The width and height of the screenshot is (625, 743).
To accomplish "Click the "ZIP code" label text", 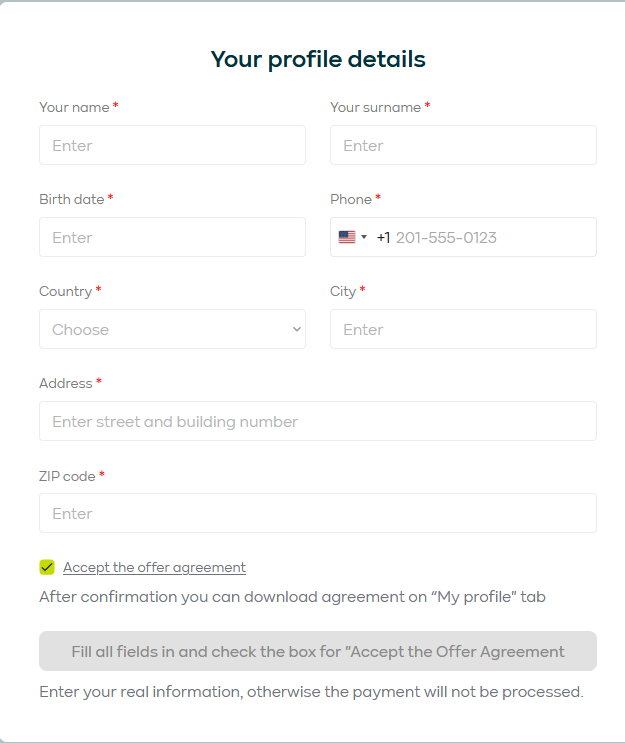I will (x=67, y=476).
